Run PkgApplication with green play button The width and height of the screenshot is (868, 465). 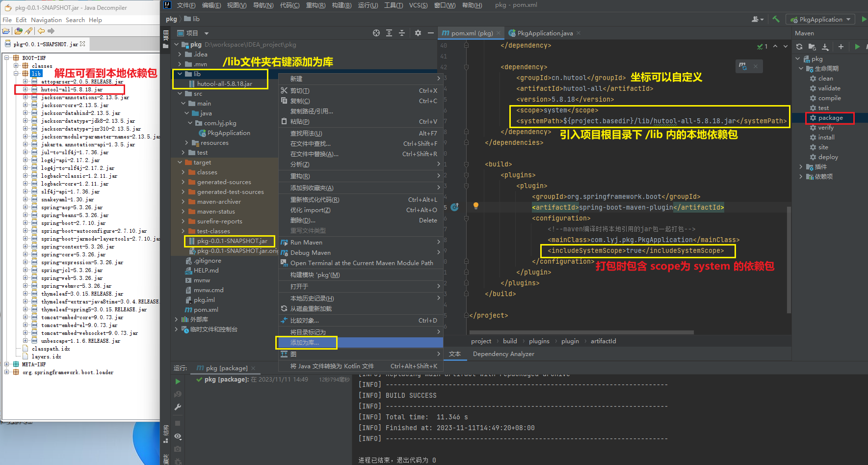tap(864, 19)
